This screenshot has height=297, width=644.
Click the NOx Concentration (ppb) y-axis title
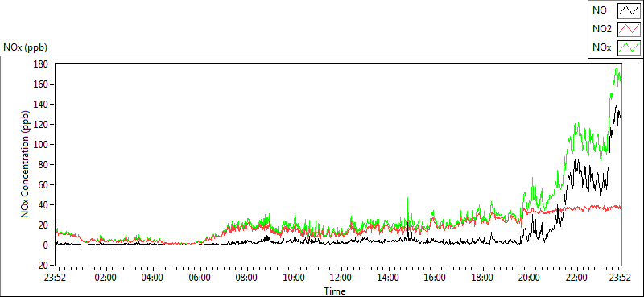point(26,164)
